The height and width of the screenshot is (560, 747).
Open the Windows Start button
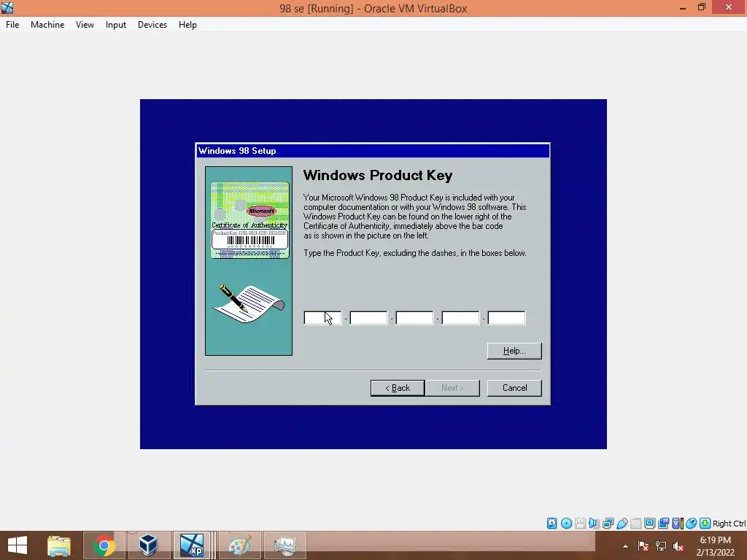pyautogui.click(x=18, y=545)
